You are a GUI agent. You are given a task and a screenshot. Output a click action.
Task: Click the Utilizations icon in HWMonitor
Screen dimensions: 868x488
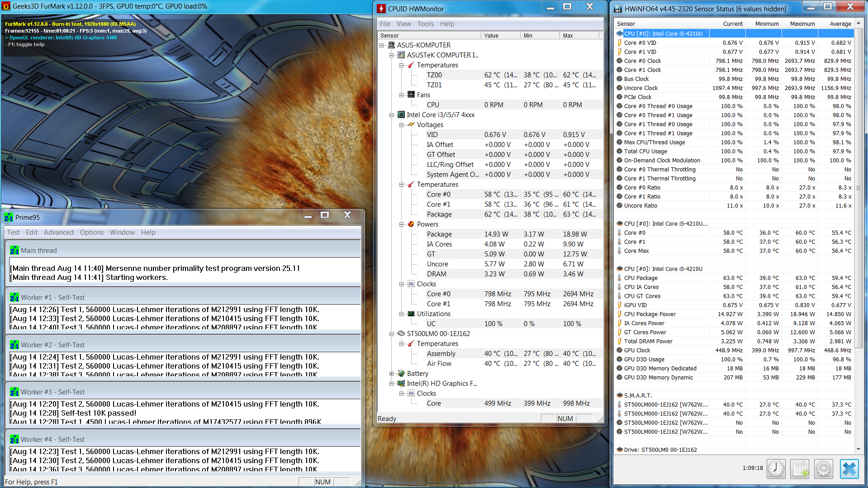click(411, 314)
